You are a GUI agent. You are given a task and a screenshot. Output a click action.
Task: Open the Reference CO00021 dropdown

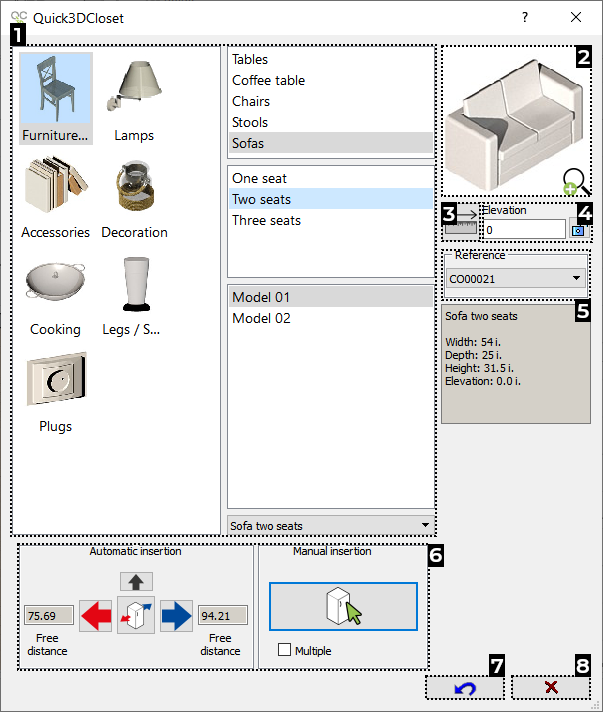click(x=516, y=278)
